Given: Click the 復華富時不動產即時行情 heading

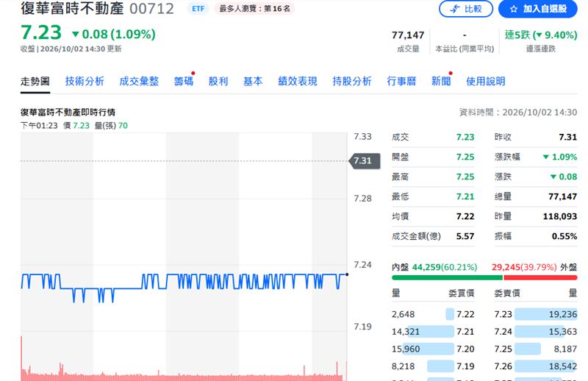Looking at the screenshot, I should [68, 113].
